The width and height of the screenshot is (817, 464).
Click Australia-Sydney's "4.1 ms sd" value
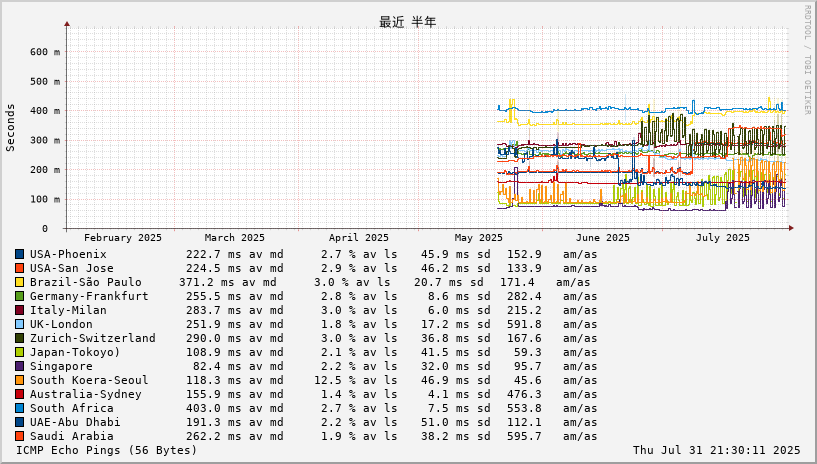click(x=460, y=394)
